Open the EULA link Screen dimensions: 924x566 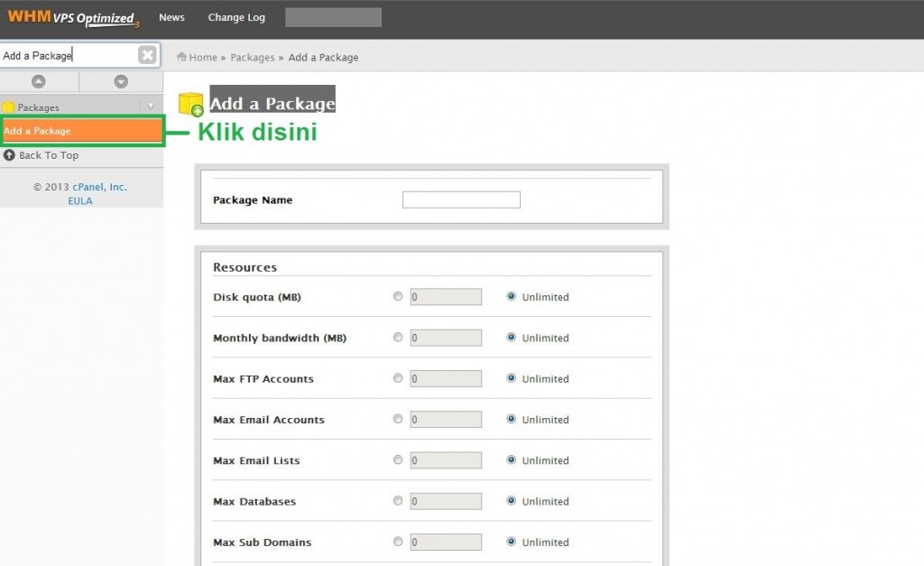pos(80,200)
